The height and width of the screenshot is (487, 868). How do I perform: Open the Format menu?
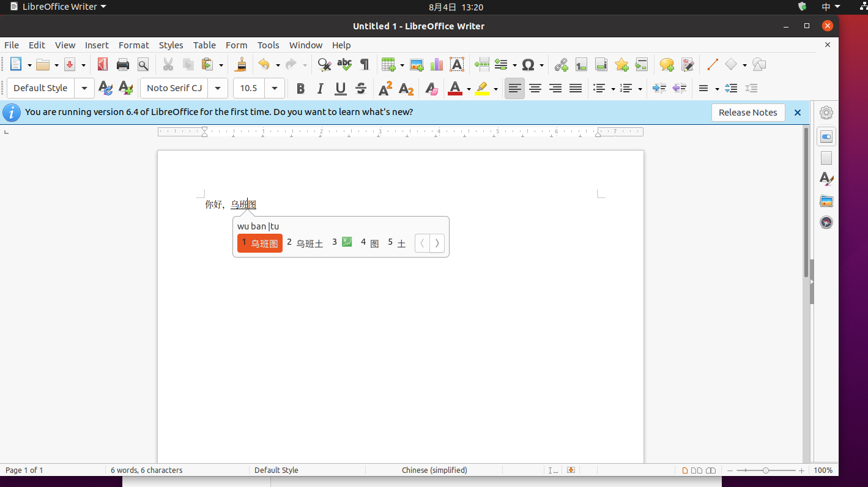tap(133, 45)
